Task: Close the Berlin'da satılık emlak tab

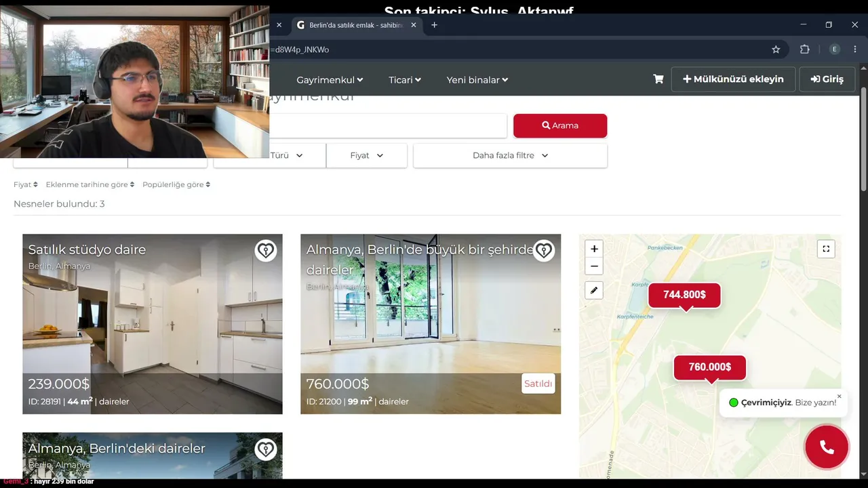Action: pyautogui.click(x=414, y=25)
